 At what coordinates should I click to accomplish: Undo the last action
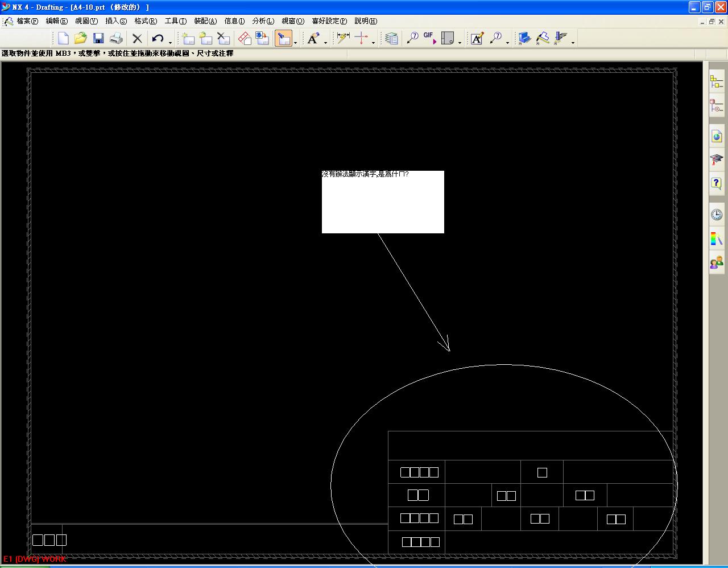coord(158,38)
